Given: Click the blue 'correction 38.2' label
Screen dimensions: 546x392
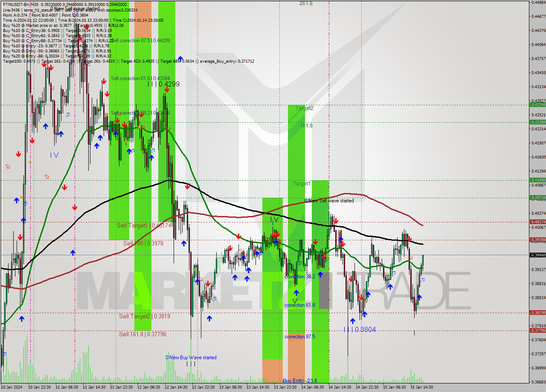Looking at the screenshot, I should (x=300, y=277).
